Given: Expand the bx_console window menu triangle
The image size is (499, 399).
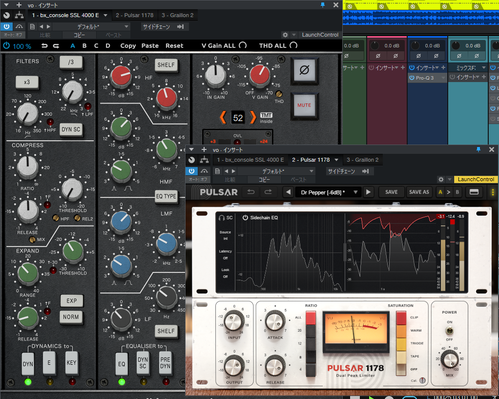Looking at the screenshot, I should point(6,5).
